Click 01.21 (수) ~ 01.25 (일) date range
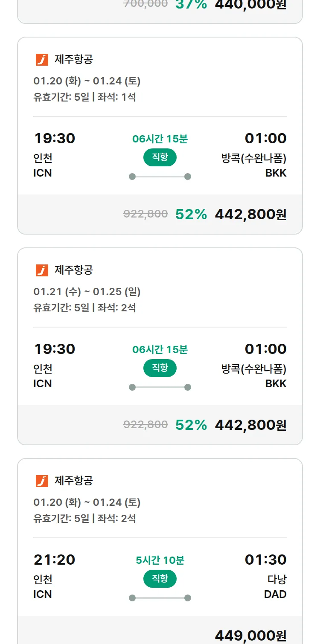320x644 pixels. point(87,292)
